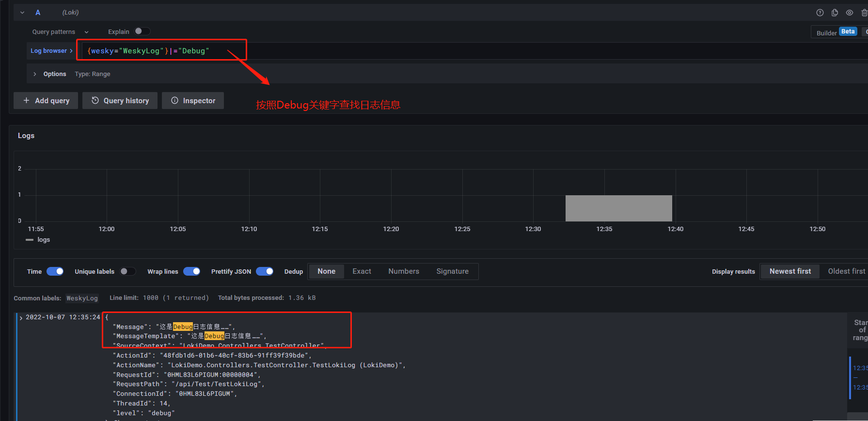Toggle Unique labels switch
This screenshot has height=421, width=868.
pos(128,271)
